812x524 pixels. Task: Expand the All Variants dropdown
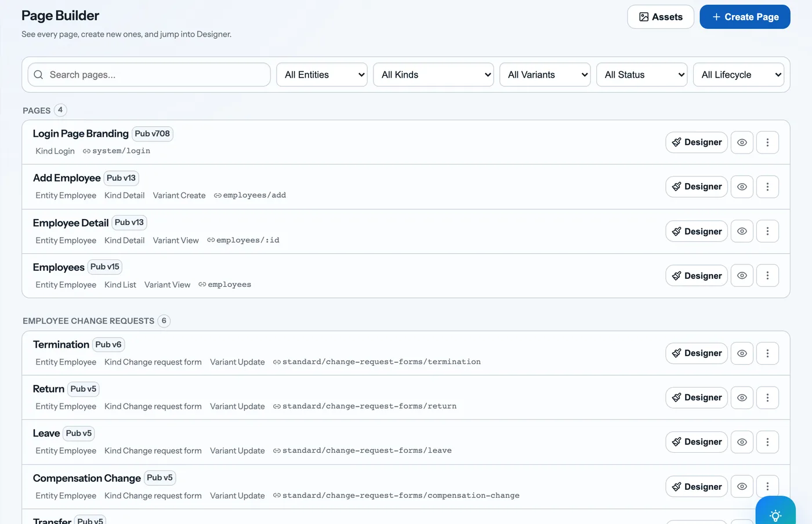click(545, 75)
